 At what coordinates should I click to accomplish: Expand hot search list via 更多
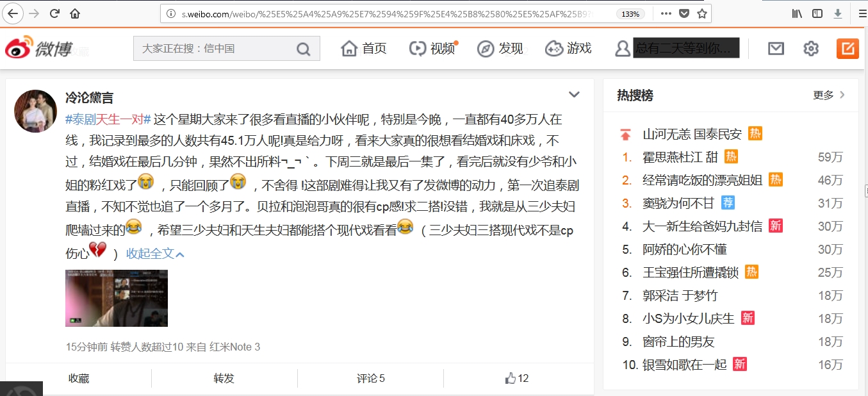829,95
